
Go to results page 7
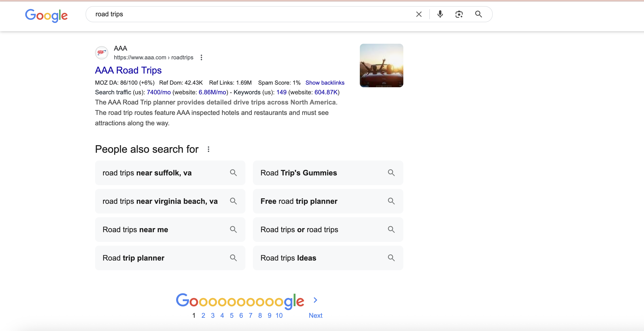pos(251,315)
